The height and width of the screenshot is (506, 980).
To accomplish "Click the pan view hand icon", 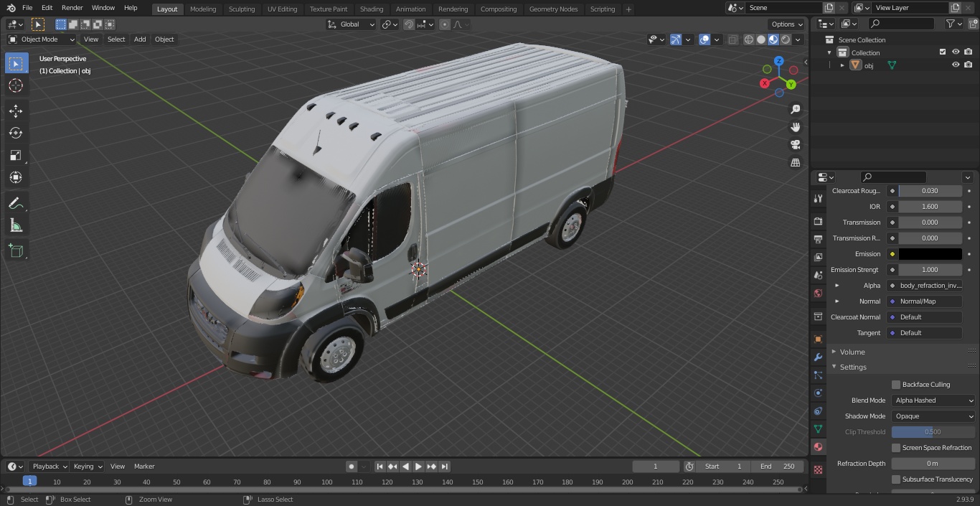I will pyautogui.click(x=795, y=127).
